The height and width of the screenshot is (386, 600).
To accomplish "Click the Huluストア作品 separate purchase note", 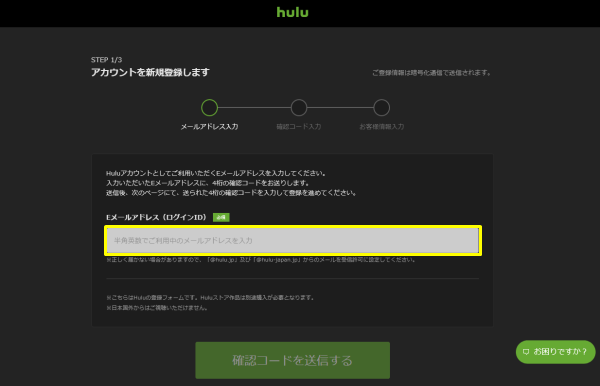I will (x=210, y=298).
